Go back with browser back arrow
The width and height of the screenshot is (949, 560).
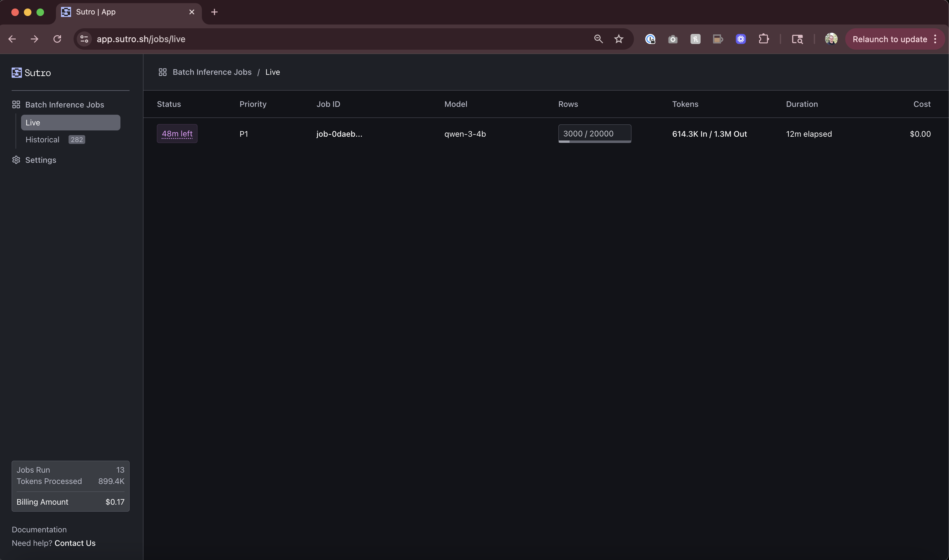pyautogui.click(x=12, y=39)
